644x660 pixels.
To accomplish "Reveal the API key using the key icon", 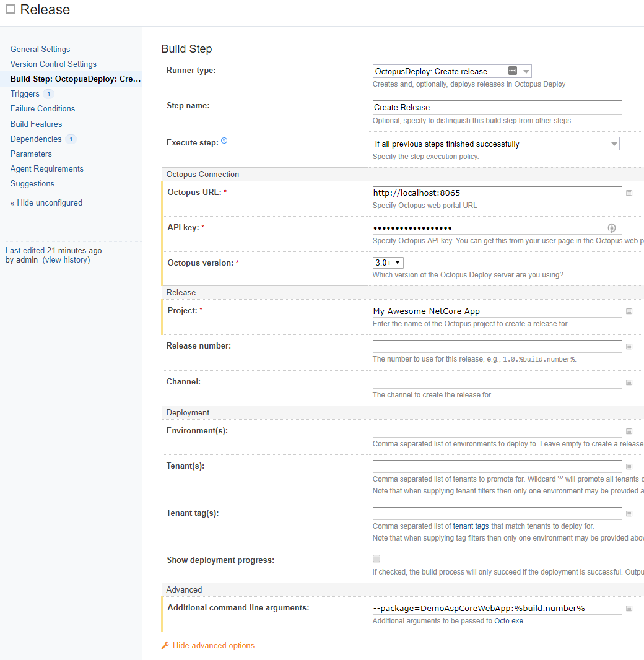I will point(612,228).
